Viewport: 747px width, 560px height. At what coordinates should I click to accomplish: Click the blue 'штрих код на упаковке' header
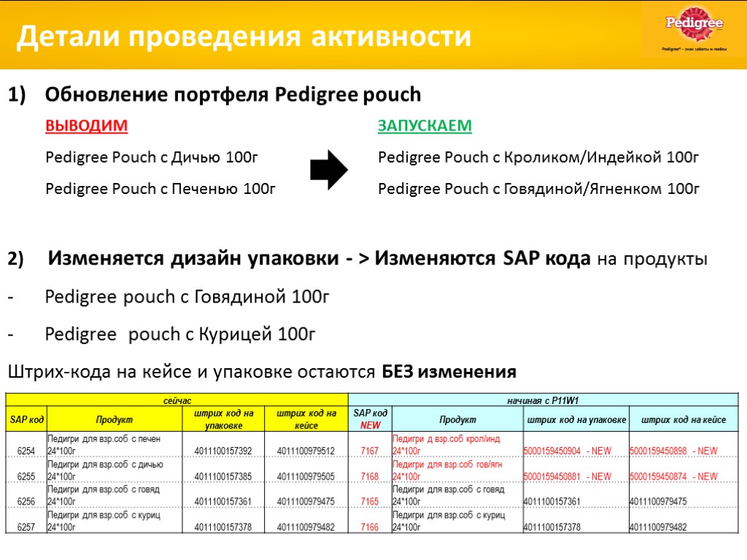coord(576,419)
